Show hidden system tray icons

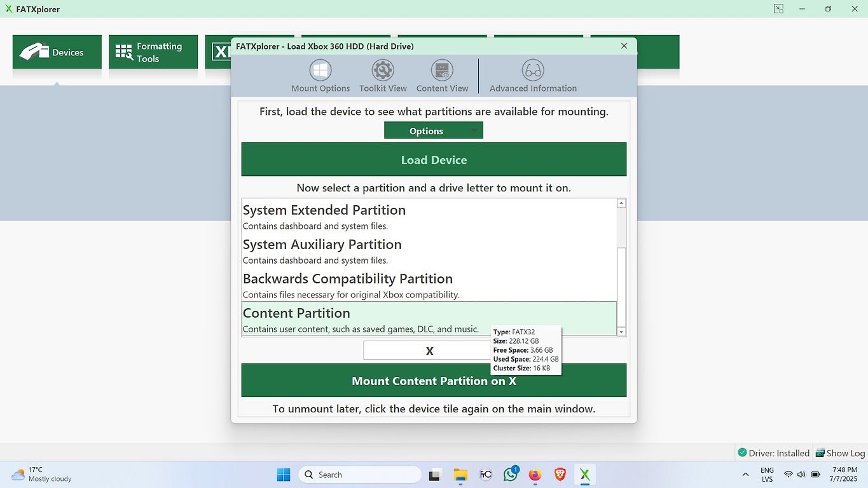click(745, 475)
